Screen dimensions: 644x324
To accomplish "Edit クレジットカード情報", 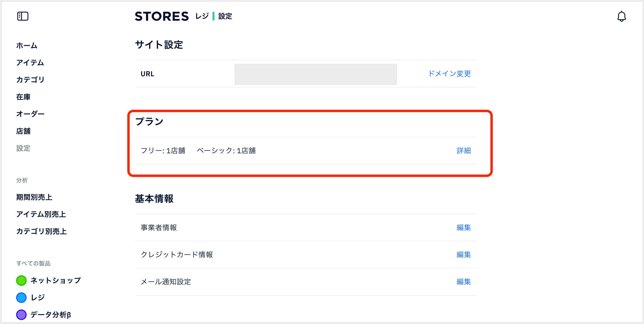I will pos(464,254).
